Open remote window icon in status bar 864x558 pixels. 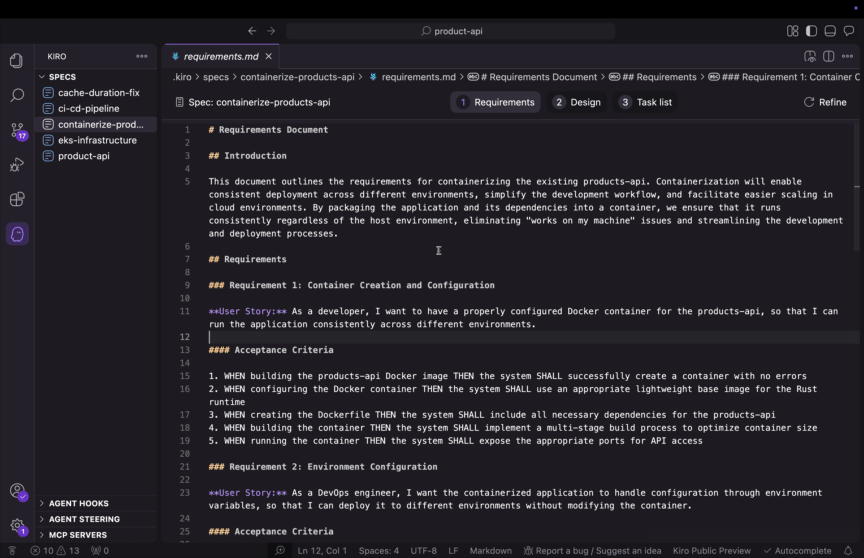click(x=12, y=550)
